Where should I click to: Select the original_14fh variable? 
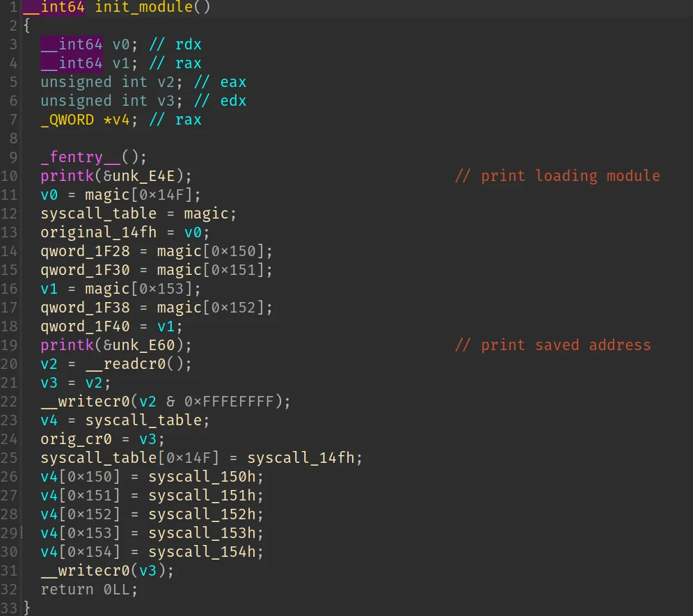click(99, 232)
